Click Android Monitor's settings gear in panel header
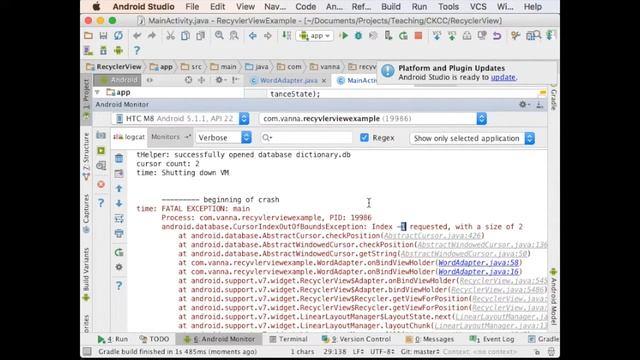This screenshot has height=360, width=640. click(x=523, y=104)
